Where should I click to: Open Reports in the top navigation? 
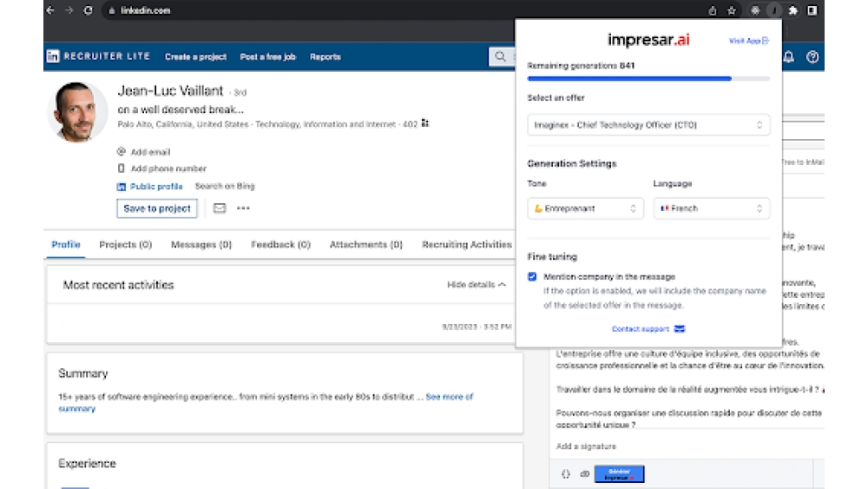(x=325, y=56)
